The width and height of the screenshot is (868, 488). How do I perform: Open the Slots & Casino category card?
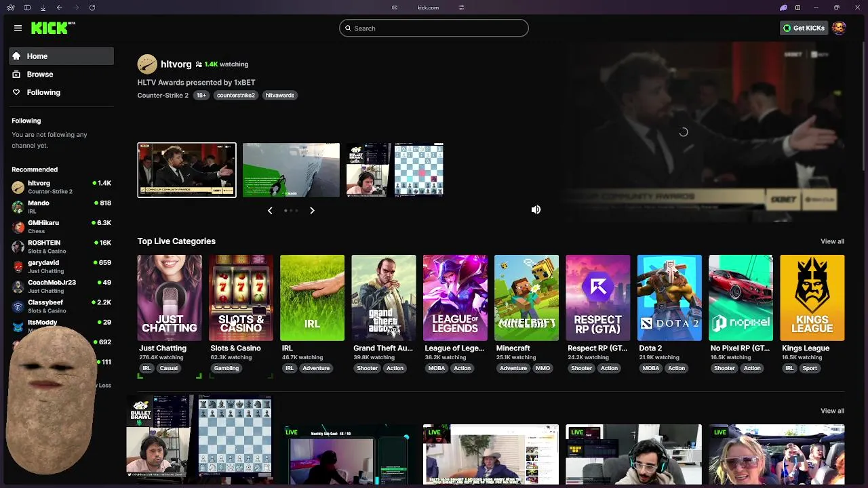(x=241, y=298)
